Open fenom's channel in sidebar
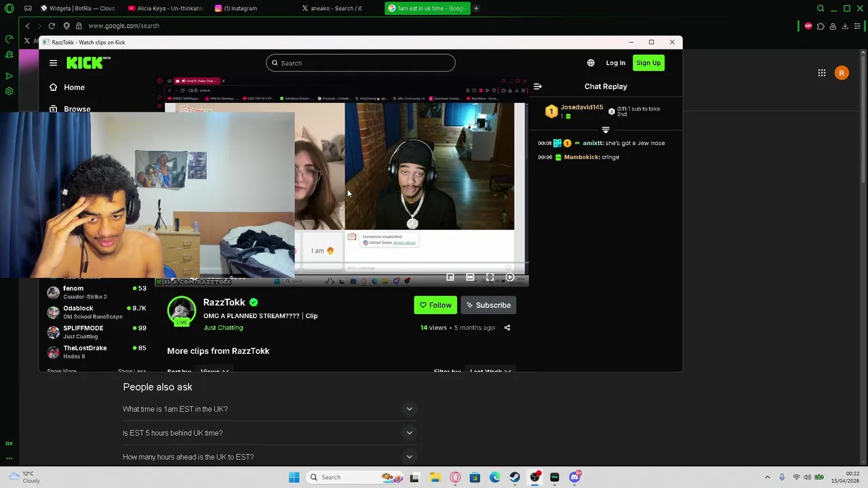 click(x=96, y=292)
